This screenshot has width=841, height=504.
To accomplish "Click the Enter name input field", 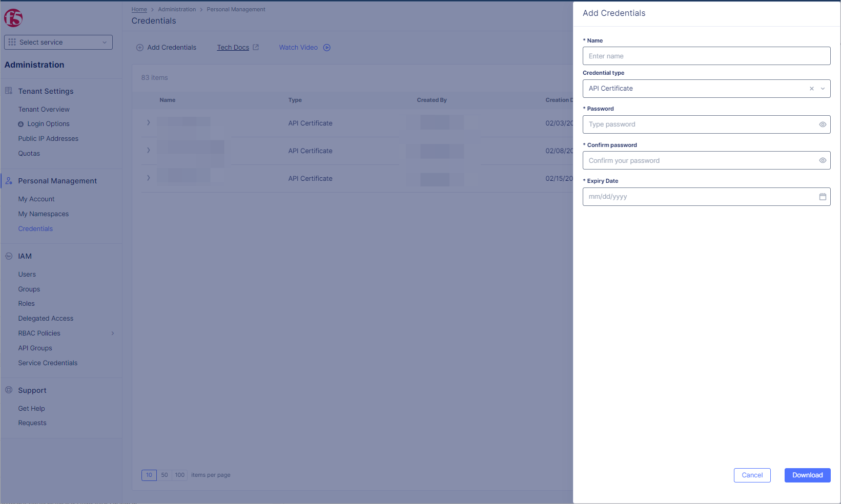I will 706,56.
